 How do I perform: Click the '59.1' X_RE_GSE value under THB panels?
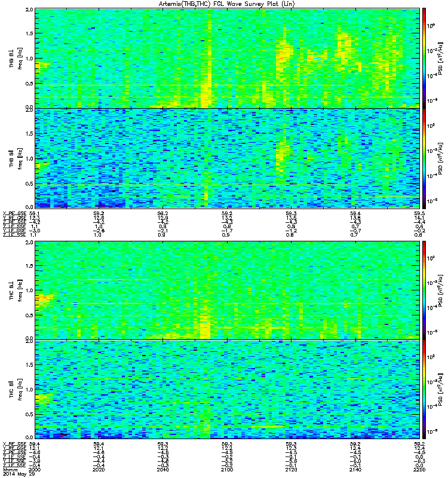pyautogui.click(x=35, y=213)
